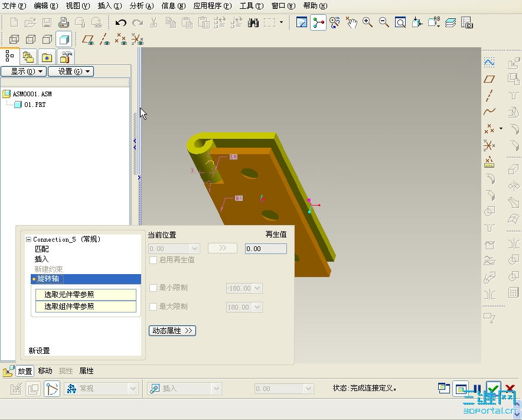
Task: Open the -180.00 minimum limit dropdown
Action: click(x=257, y=288)
